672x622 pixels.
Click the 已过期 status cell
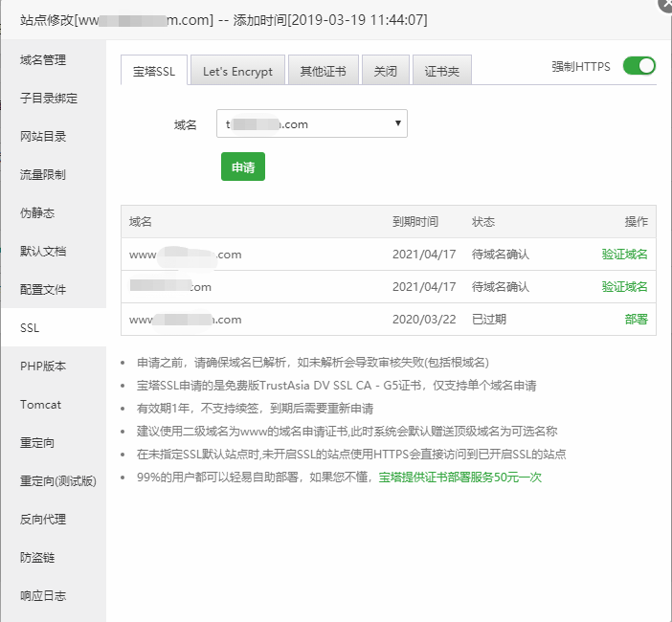pyautogui.click(x=489, y=320)
